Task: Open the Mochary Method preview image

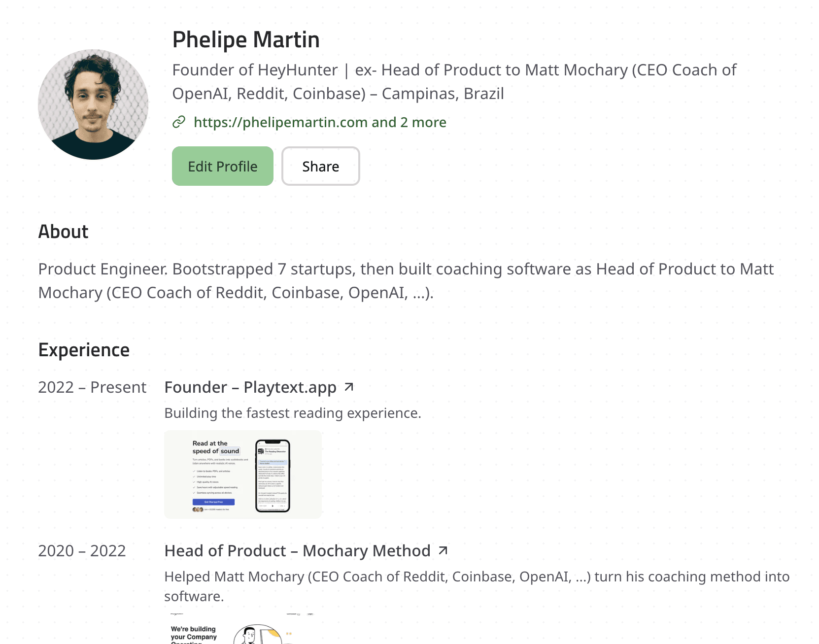Action: point(241,629)
